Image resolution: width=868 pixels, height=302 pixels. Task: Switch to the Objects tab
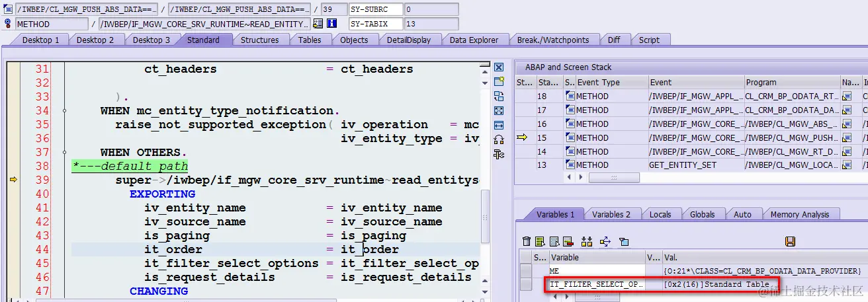354,40
